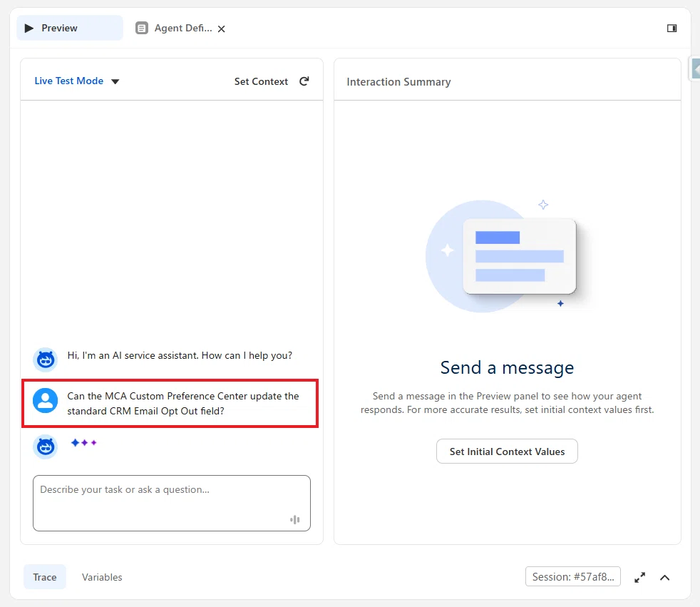This screenshot has height=607, width=700.
Task: Click the Session ID field
Action: pyautogui.click(x=573, y=576)
